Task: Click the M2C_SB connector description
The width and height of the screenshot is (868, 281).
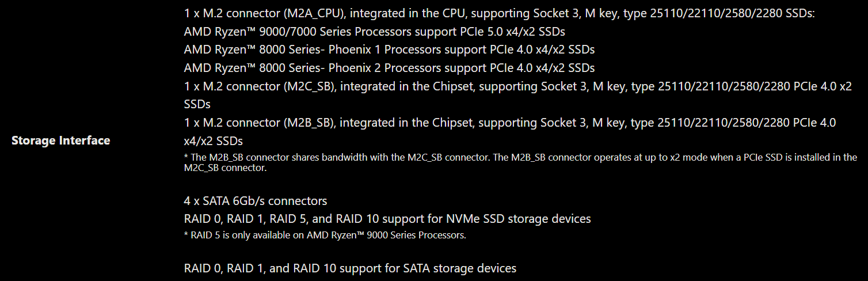Action: coord(518,95)
